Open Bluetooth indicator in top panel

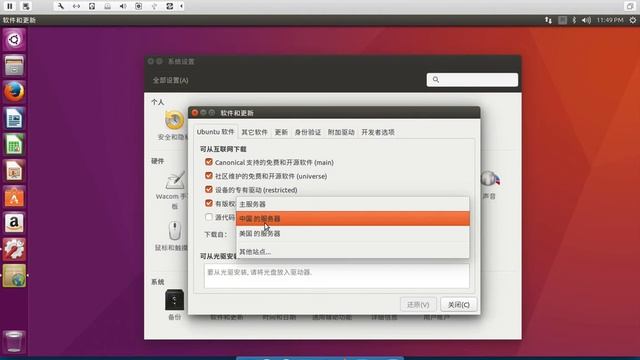(x=574, y=20)
